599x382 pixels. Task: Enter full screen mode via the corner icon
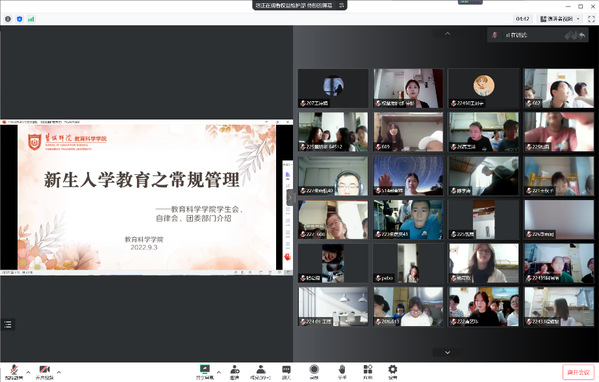[591, 19]
